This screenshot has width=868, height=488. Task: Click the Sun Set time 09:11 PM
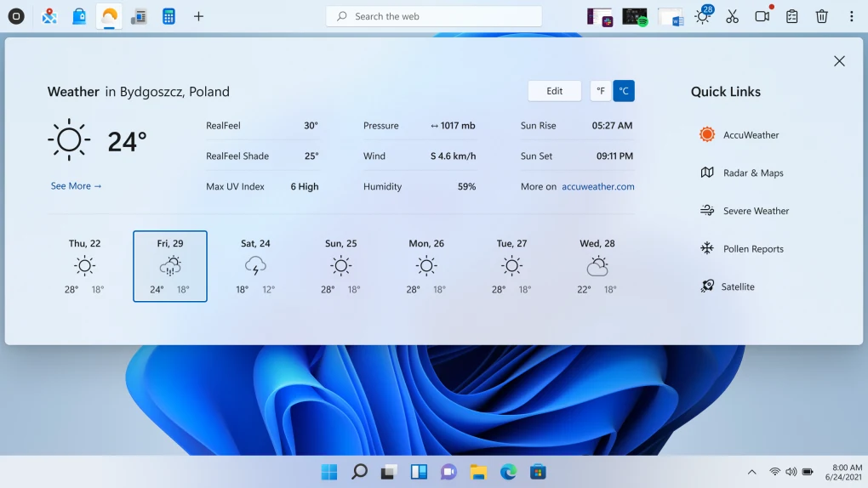click(614, 156)
